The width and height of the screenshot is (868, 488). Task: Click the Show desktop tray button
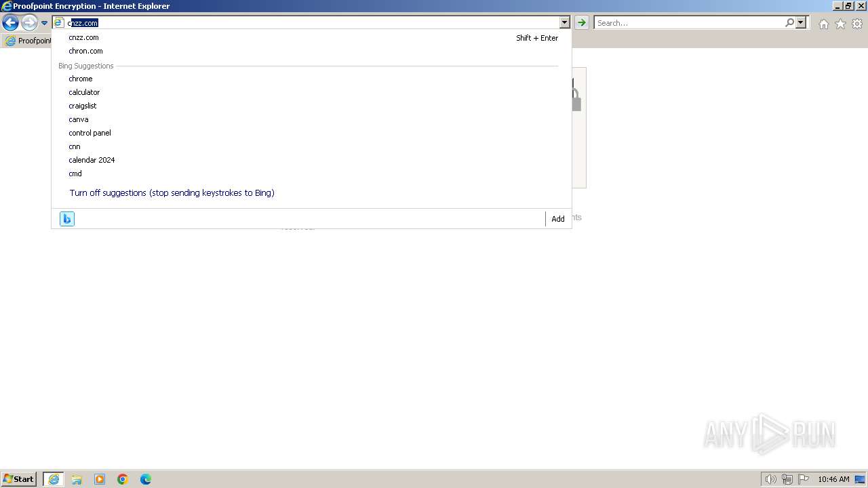(x=860, y=479)
